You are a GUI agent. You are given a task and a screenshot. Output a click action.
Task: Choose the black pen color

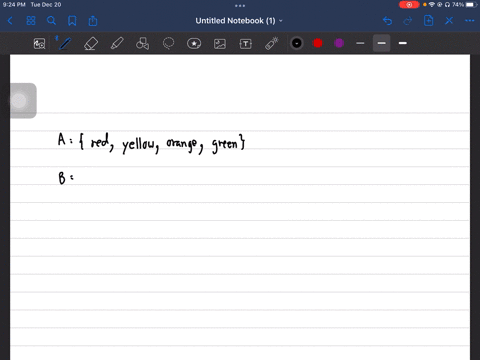pos(297,43)
